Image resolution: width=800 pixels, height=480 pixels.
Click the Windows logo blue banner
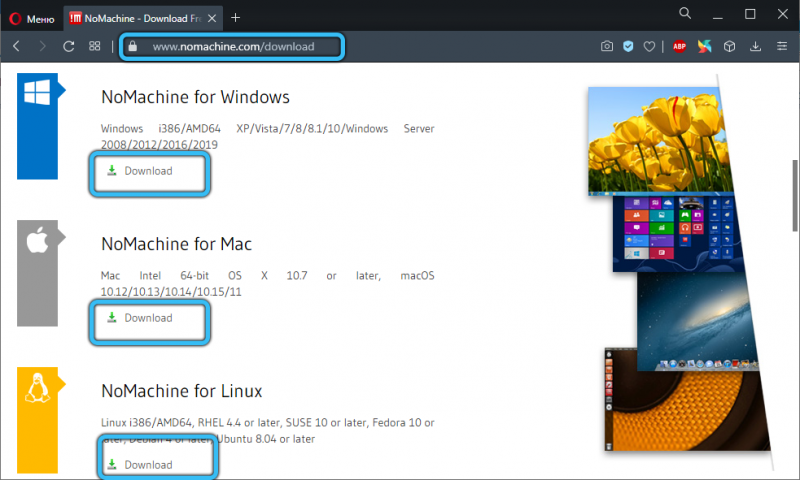[x=37, y=126]
